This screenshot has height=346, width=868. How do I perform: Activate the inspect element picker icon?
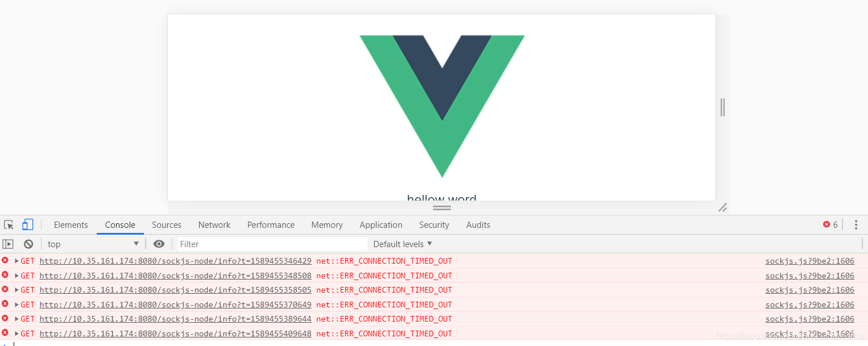[9, 225]
